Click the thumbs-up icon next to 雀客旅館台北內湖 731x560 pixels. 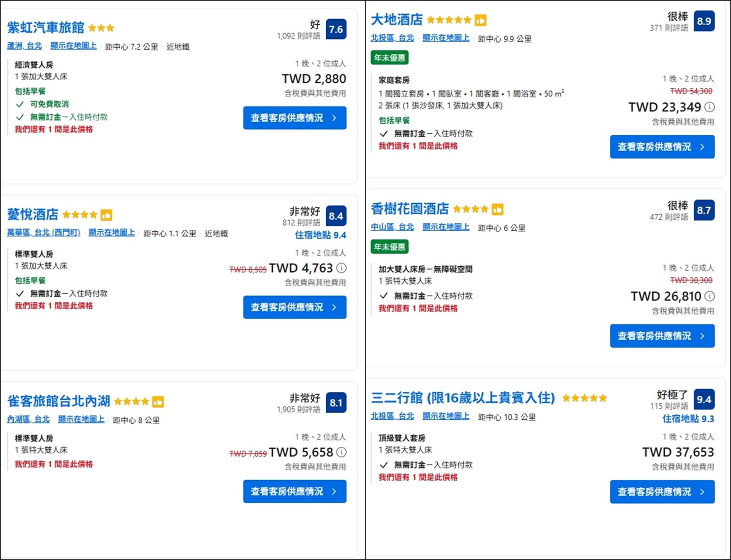tap(159, 401)
